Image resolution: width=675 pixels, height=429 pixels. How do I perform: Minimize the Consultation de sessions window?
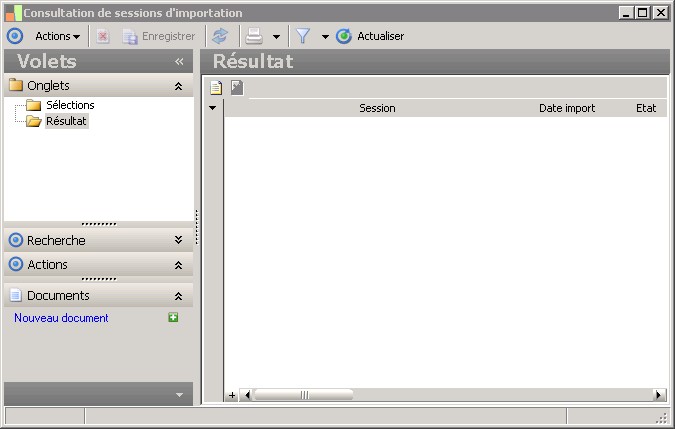[626, 13]
